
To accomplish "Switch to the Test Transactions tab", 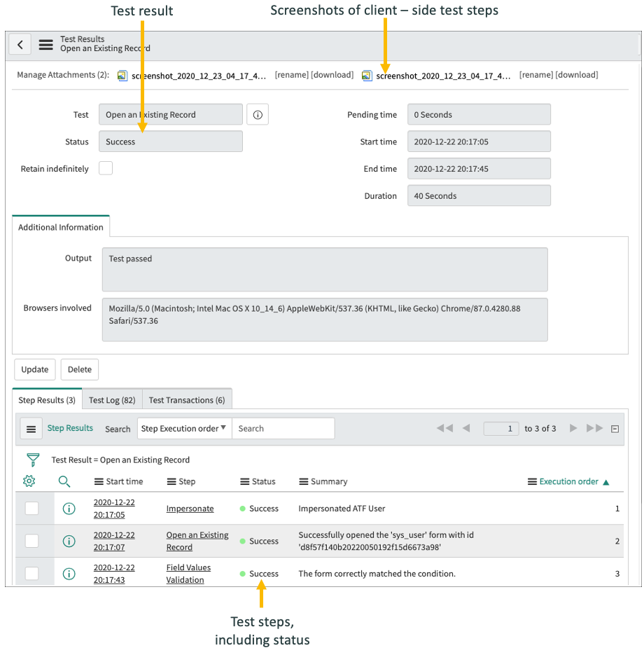I will 187,399.
